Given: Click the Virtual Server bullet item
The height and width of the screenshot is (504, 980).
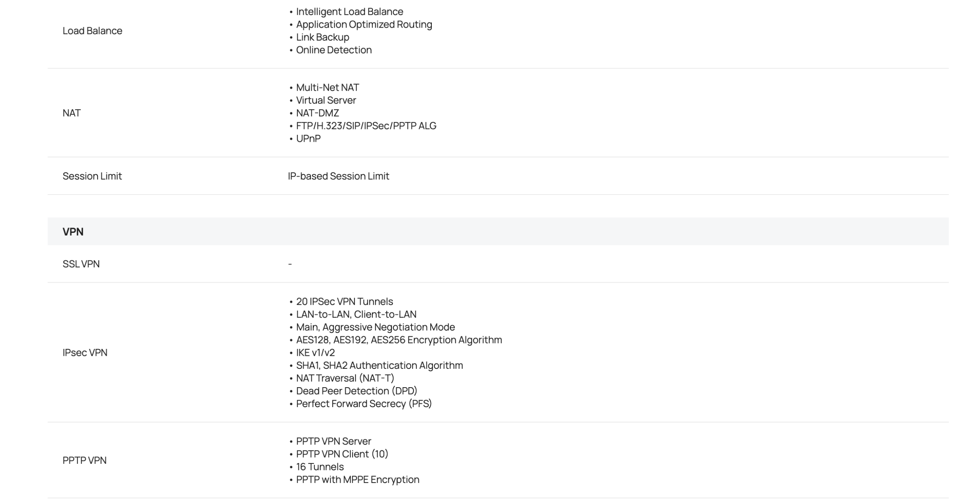Looking at the screenshot, I should tap(326, 100).
